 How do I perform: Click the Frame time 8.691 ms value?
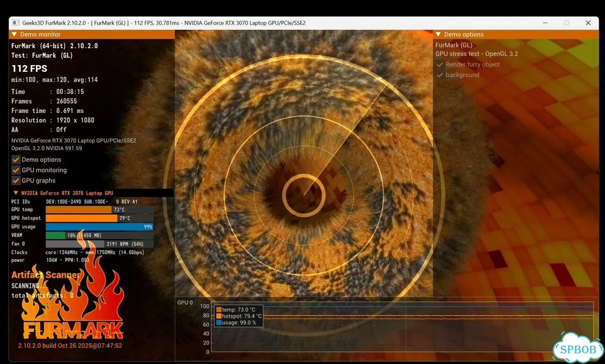70,111
